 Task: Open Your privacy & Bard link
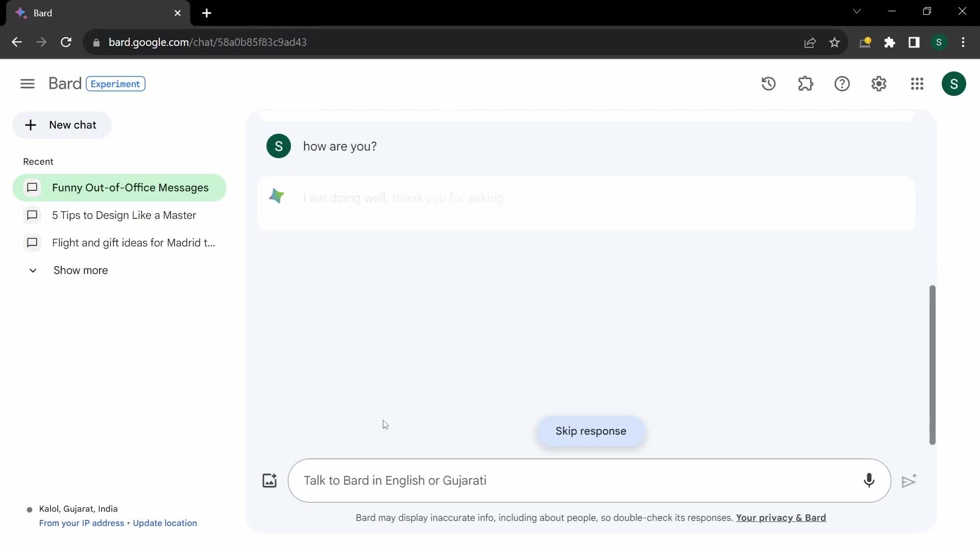pos(781,517)
